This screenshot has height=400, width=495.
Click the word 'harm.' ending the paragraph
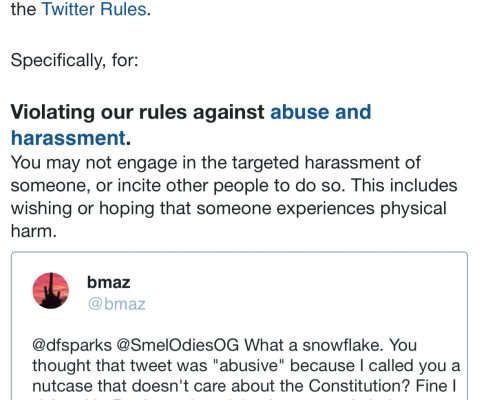pyautogui.click(x=34, y=231)
